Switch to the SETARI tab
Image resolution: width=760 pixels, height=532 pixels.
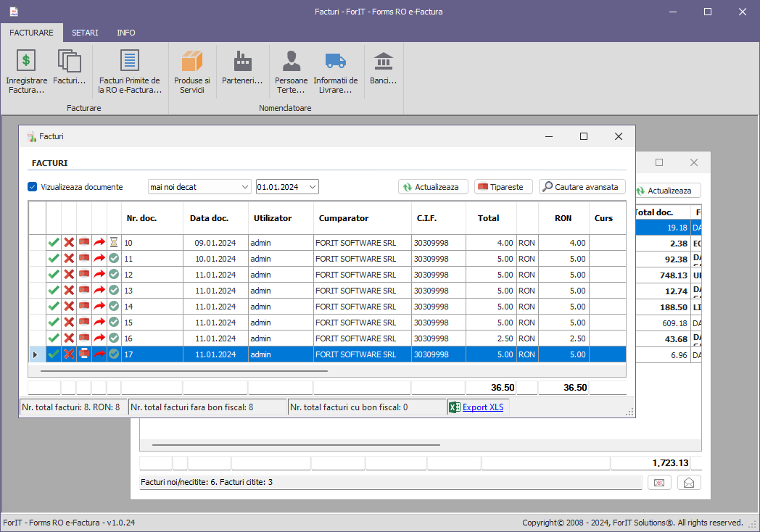pos(85,33)
